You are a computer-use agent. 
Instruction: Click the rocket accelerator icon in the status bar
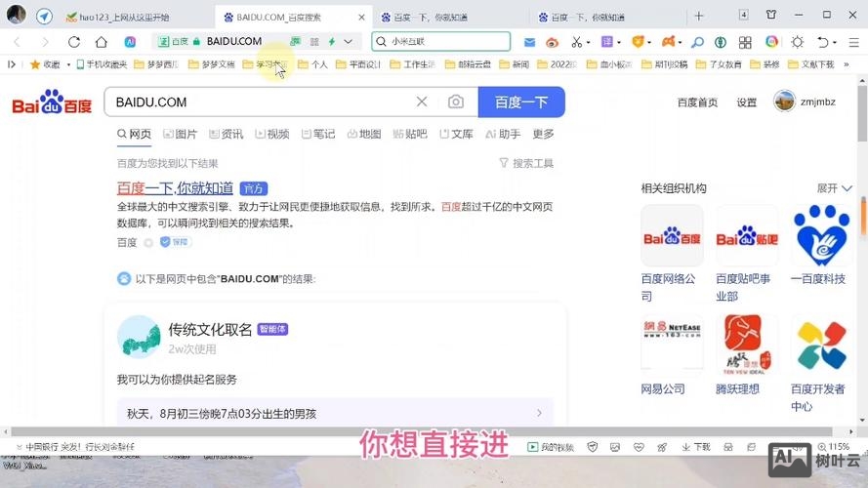click(662, 447)
